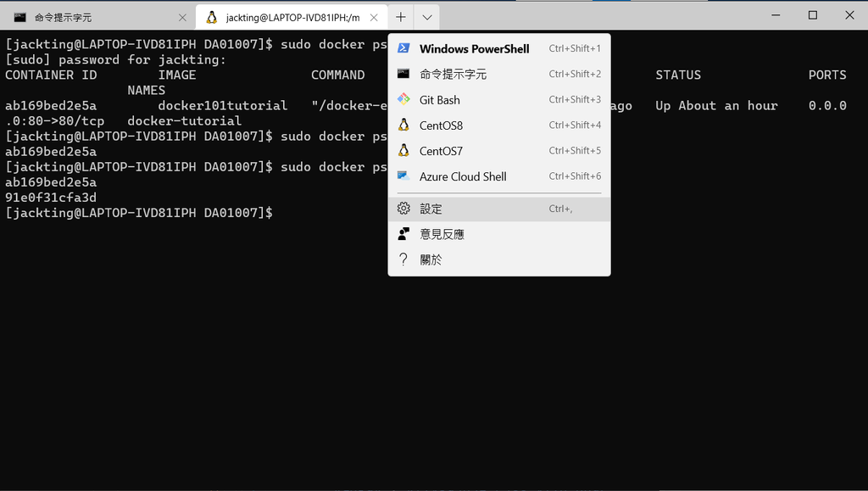Minimize the terminal window
This screenshot has width=868, height=491.
[776, 15]
